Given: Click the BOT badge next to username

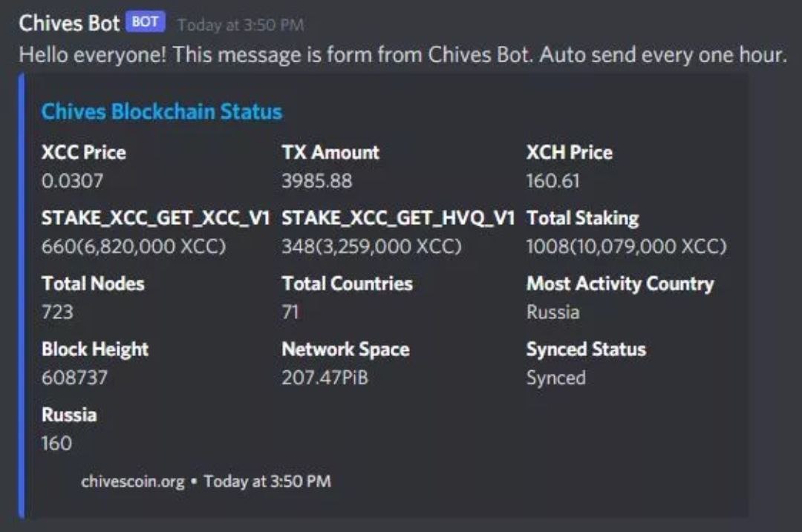Looking at the screenshot, I should [x=145, y=22].
